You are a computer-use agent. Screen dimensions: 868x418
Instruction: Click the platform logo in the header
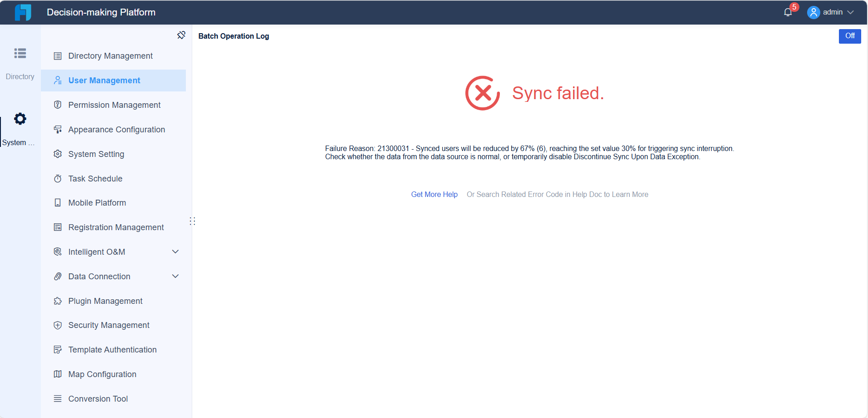pyautogui.click(x=23, y=12)
